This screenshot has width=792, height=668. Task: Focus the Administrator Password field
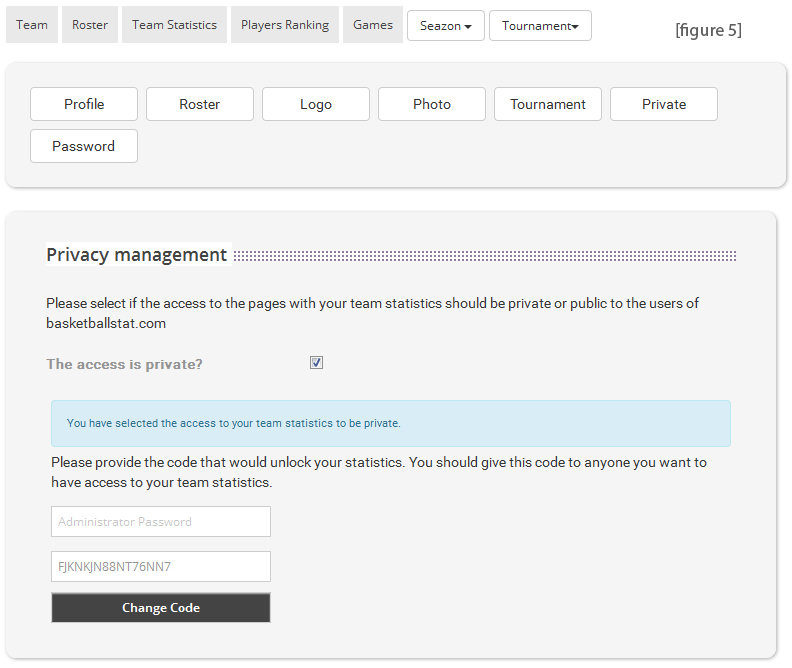coord(161,522)
